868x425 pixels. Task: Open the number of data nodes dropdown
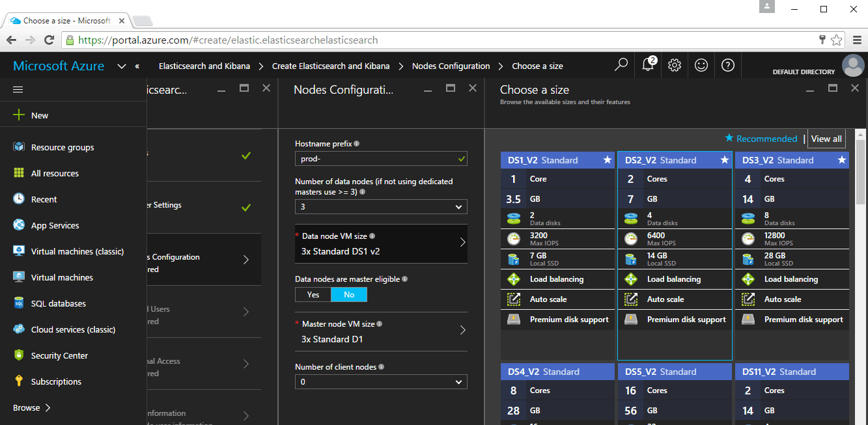381,206
